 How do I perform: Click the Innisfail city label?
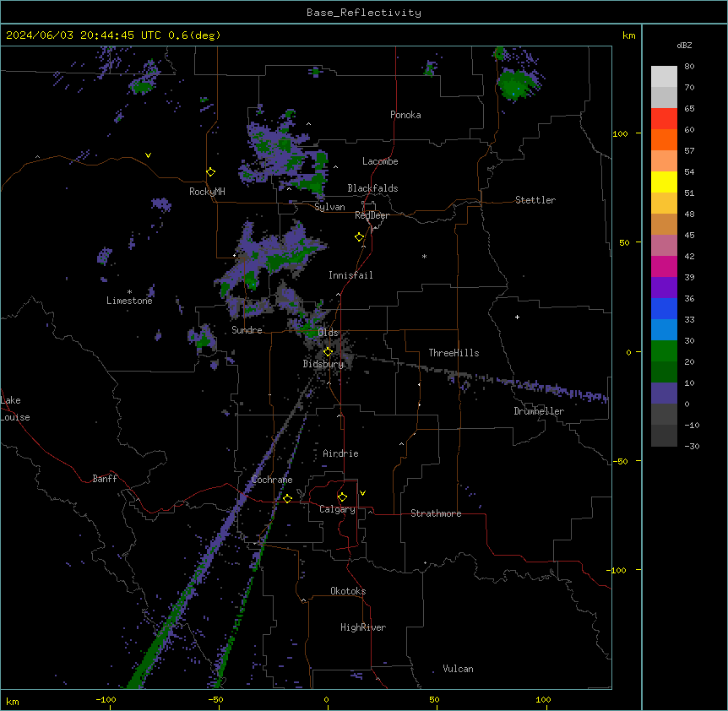point(350,275)
